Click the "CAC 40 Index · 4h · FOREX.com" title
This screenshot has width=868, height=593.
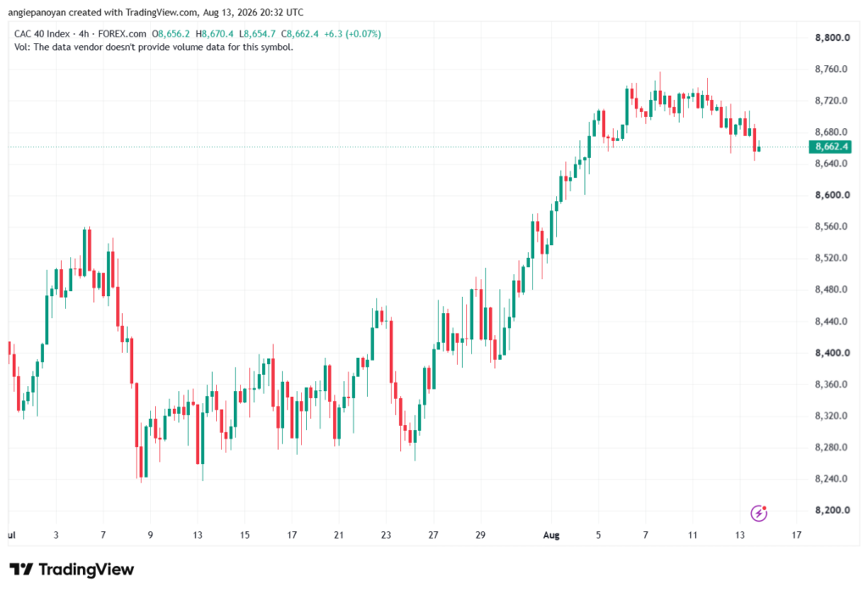pyautogui.click(x=81, y=34)
